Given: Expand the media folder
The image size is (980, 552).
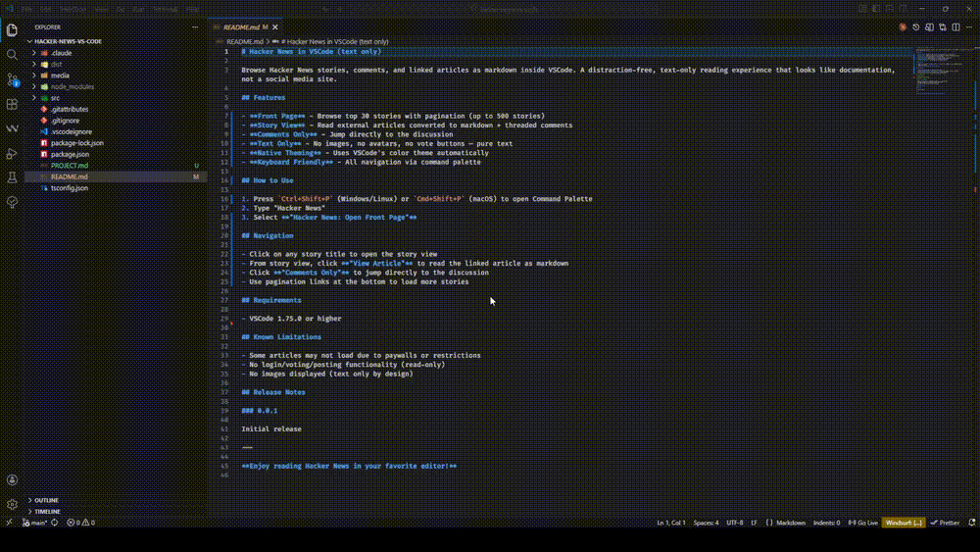Looking at the screenshot, I should (116, 75).
